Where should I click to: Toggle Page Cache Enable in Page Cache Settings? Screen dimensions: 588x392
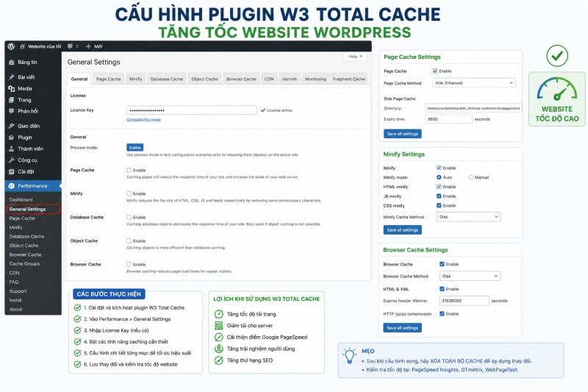(x=435, y=71)
